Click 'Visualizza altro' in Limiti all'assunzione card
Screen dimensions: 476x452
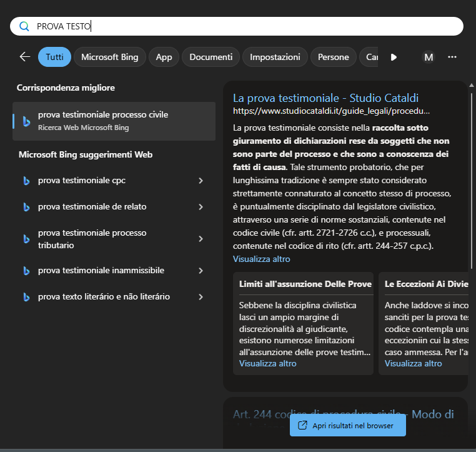coord(268,364)
